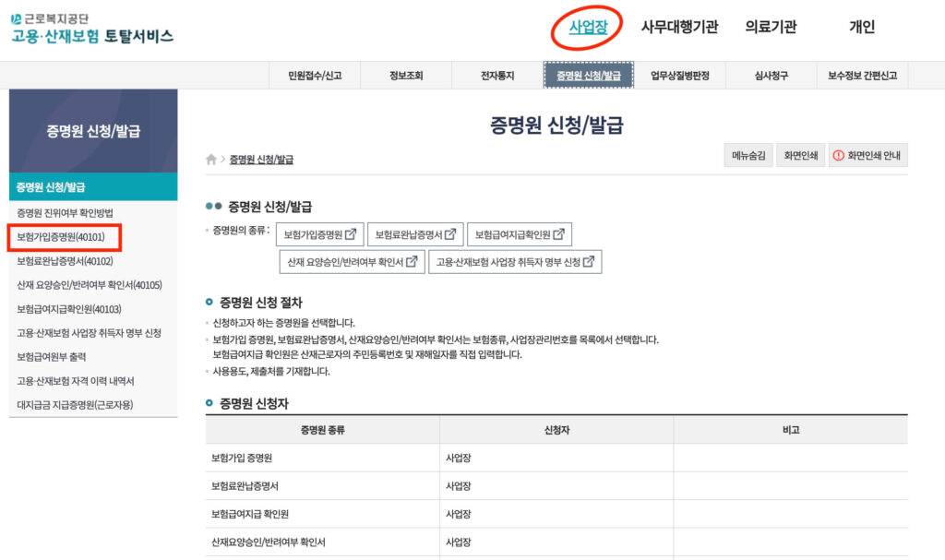Open 보험가입증명원 external link button
Viewport: 945px width, 560px height.
320,234
